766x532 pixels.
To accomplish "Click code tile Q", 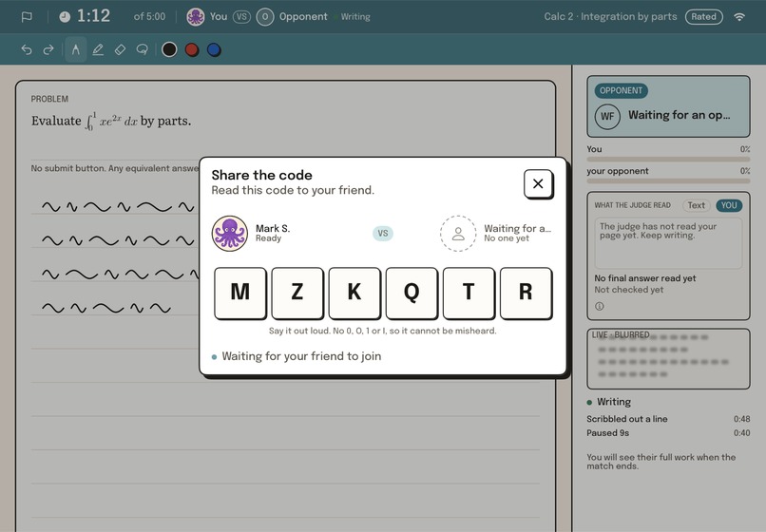I will pos(412,293).
